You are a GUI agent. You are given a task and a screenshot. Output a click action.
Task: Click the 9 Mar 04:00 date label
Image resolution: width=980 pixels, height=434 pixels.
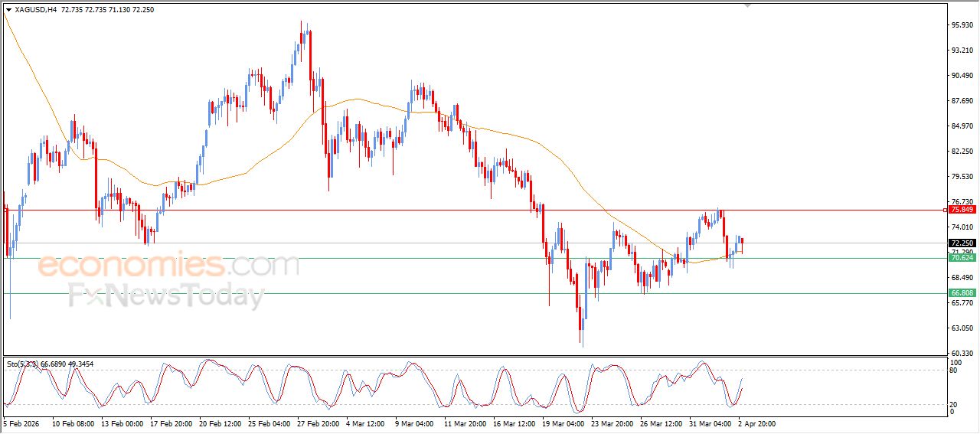coord(416,423)
